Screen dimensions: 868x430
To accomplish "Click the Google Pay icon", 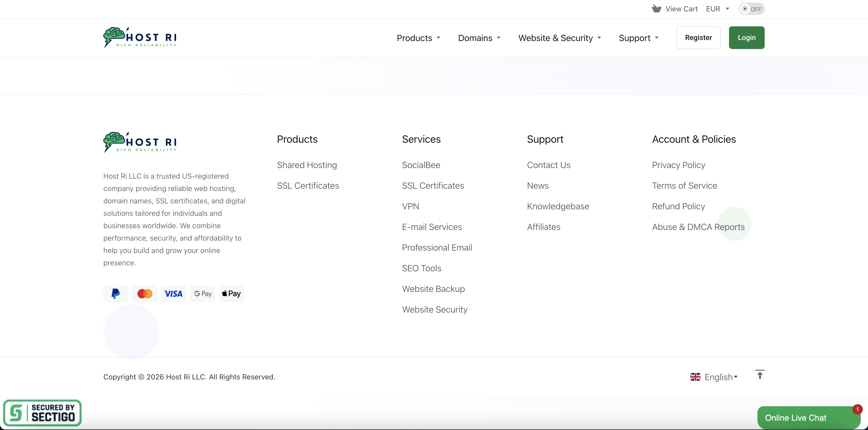I will click(203, 294).
